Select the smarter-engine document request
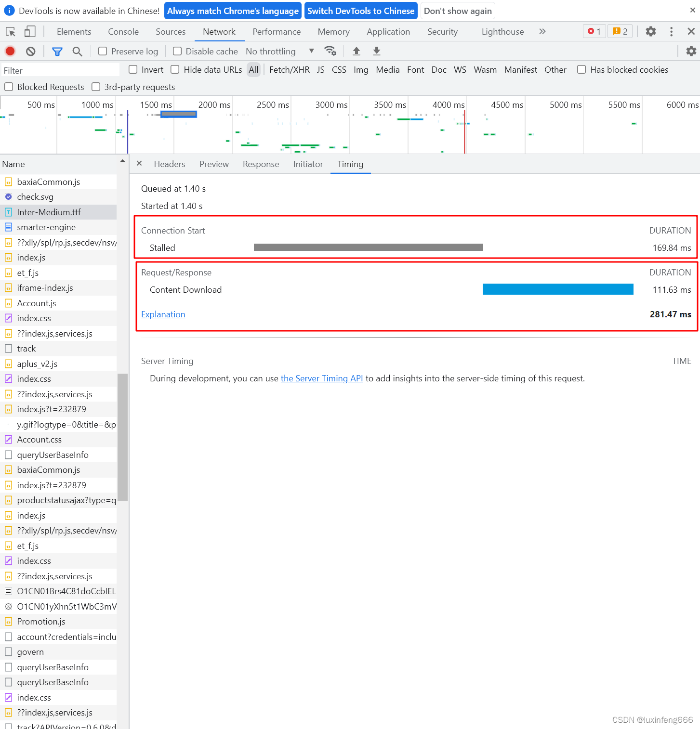The width and height of the screenshot is (700, 729). pyautogui.click(x=58, y=227)
